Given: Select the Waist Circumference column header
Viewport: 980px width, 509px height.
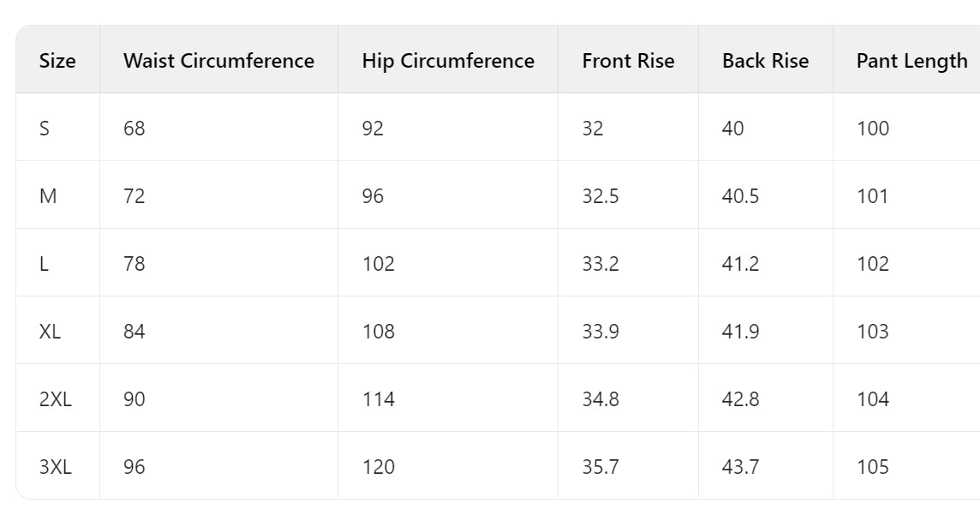Looking at the screenshot, I should pos(218,61).
